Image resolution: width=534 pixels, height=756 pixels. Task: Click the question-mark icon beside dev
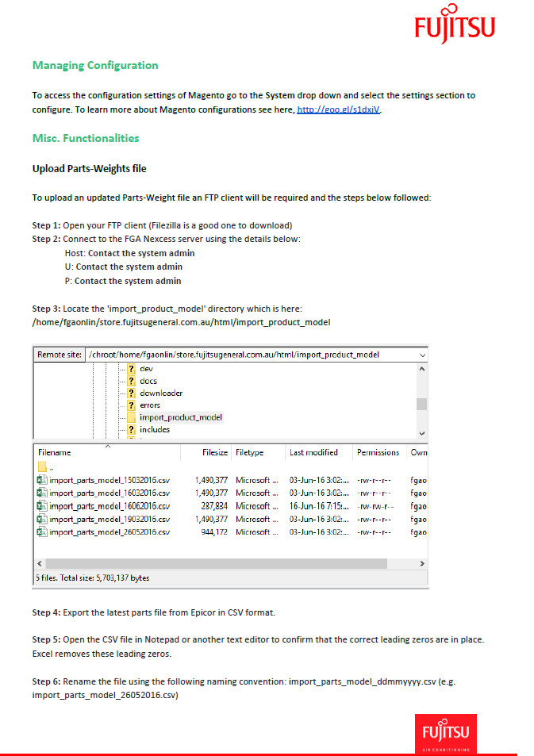131,369
